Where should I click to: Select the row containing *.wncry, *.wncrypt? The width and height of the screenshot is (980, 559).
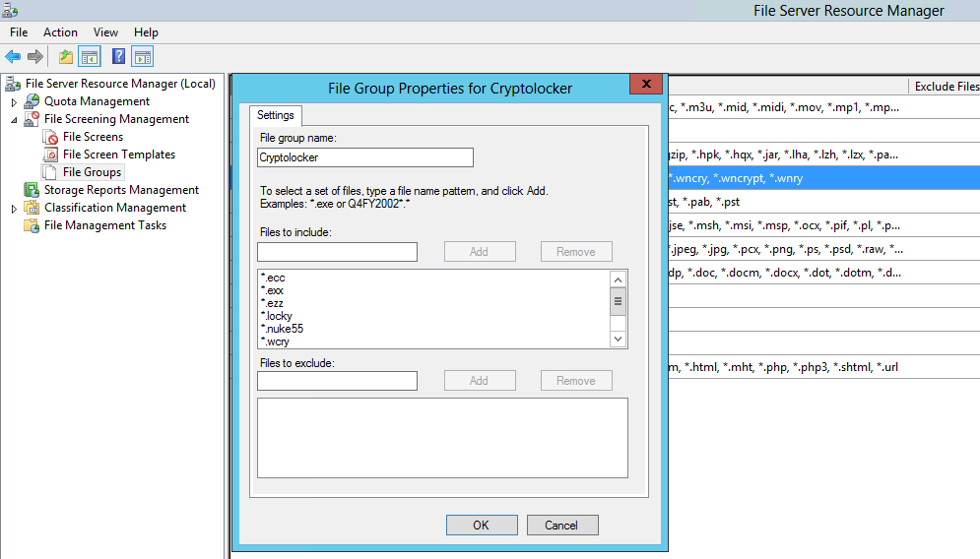pyautogui.click(x=824, y=178)
